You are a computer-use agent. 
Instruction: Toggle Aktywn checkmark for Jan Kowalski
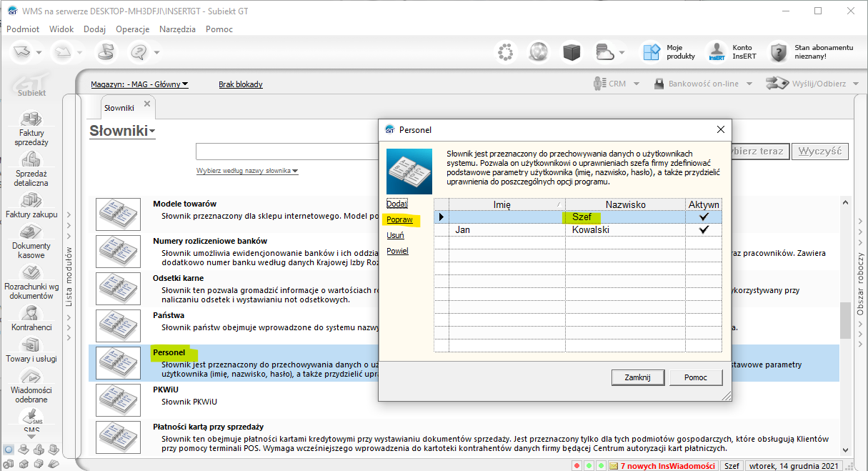tap(704, 230)
